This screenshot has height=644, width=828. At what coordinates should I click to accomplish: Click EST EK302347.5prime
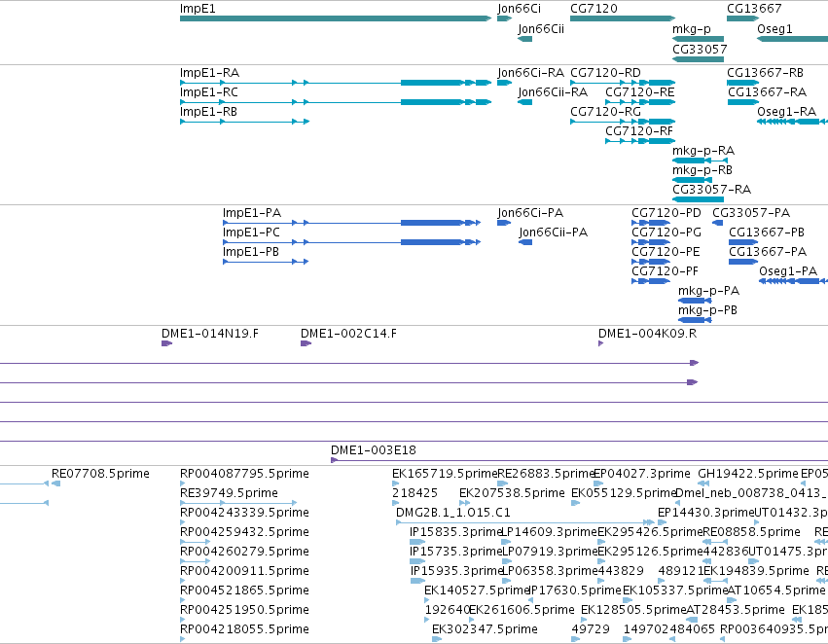click(485, 630)
